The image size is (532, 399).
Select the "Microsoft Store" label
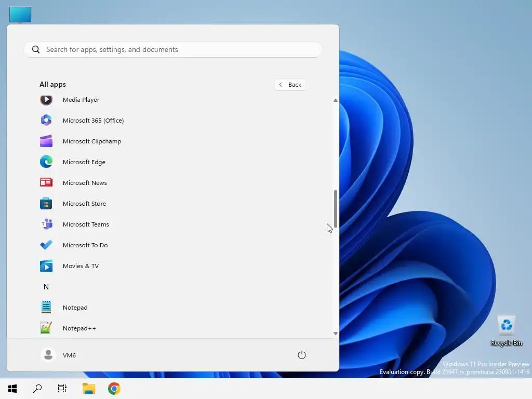point(85,204)
